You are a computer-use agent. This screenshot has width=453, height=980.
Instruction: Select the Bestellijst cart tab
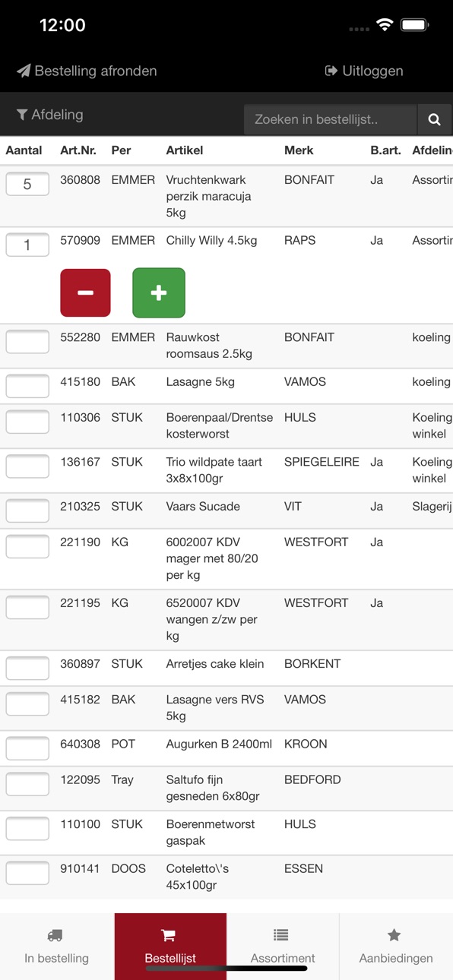170,947
